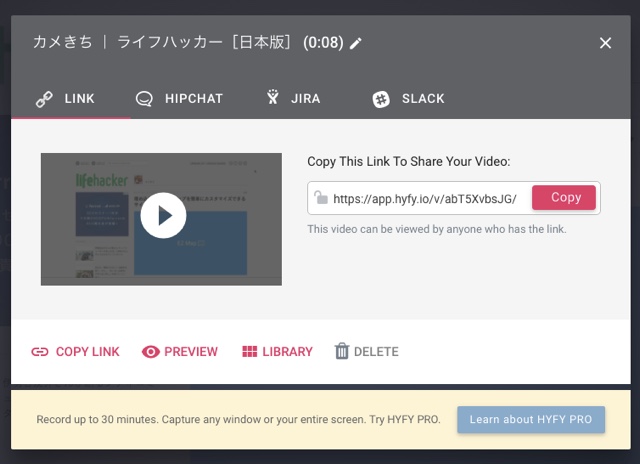
Task: Click the red Copy button
Action: click(x=564, y=198)
